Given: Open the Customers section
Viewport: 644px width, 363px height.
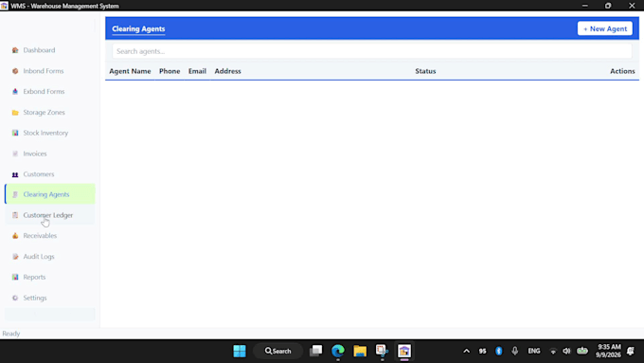Looking at the screenshot, I should 49,173.
